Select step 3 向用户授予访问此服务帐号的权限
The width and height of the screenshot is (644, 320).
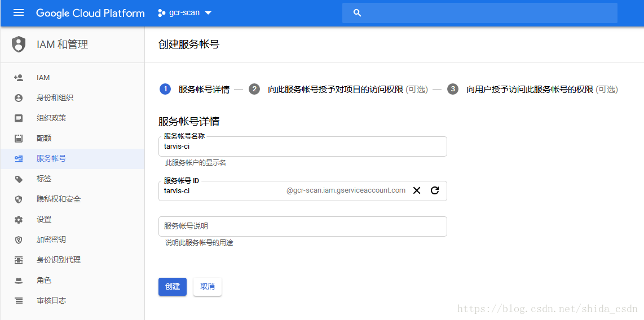pos(532,90)
